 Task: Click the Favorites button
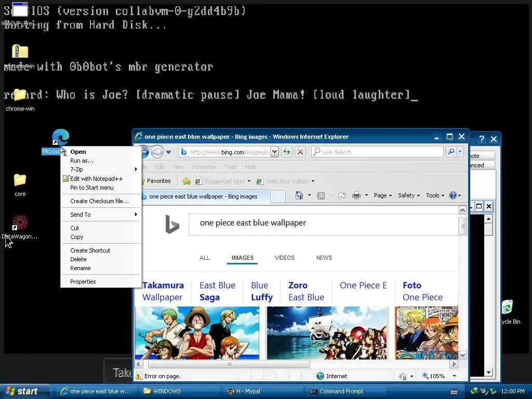click(156, 181)
